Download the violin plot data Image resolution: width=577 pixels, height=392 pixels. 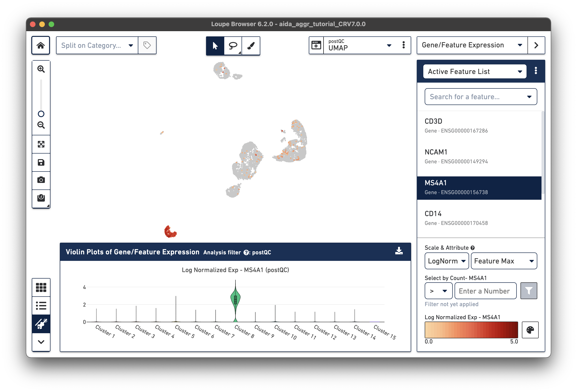(x=399, y=251)
